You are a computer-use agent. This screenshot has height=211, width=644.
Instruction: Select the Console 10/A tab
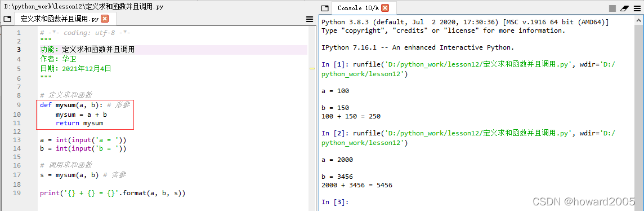[x=357, y=8]
